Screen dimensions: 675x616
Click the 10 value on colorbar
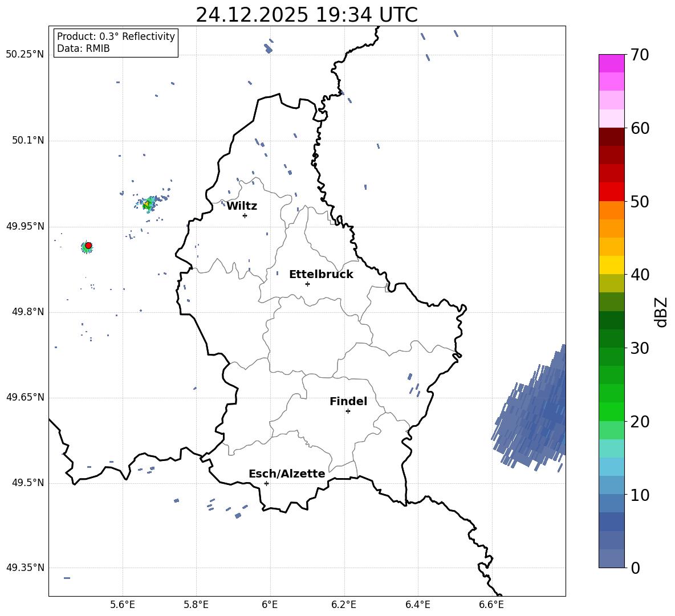point(640,495)
